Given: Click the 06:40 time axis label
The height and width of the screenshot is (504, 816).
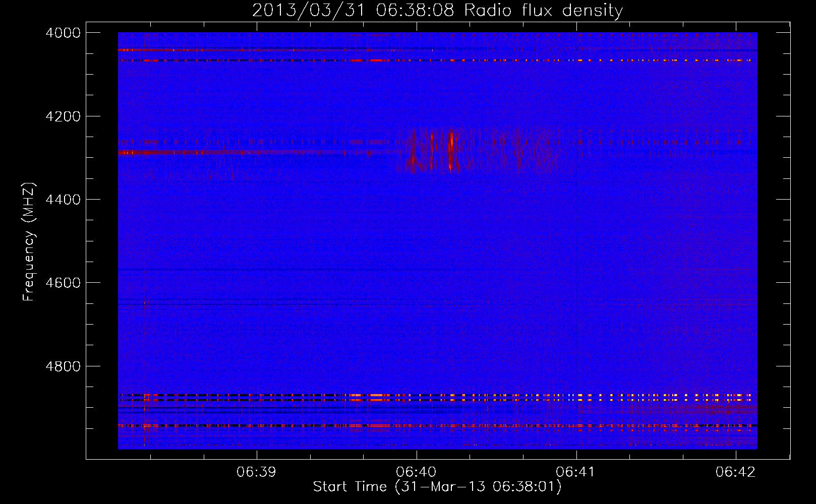Looking at the screenshot, I should (416, 472).
